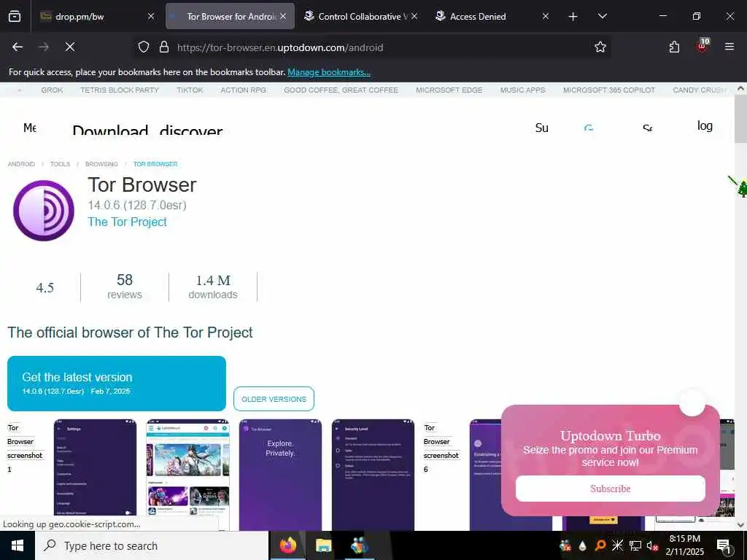Image resolution: width=747 pixels, height=560 pixels.
Task: Click the 1.4 M downloads stat
Action: [213, 287]
